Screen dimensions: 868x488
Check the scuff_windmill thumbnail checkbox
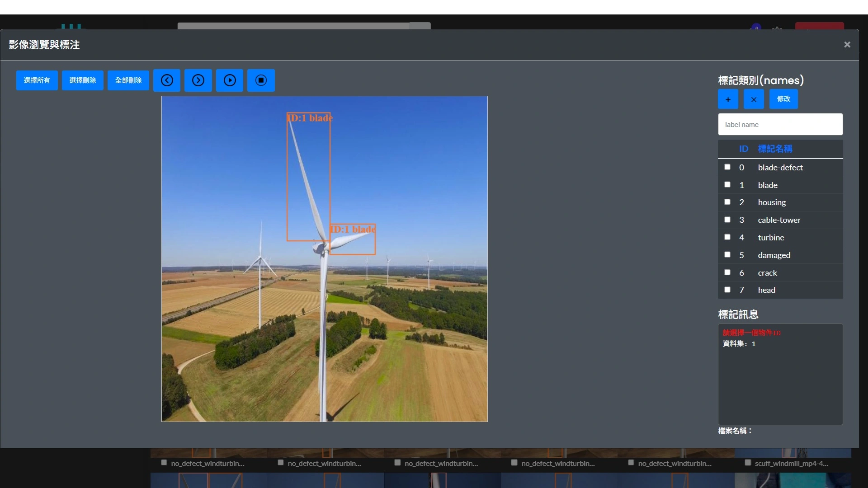748,463
